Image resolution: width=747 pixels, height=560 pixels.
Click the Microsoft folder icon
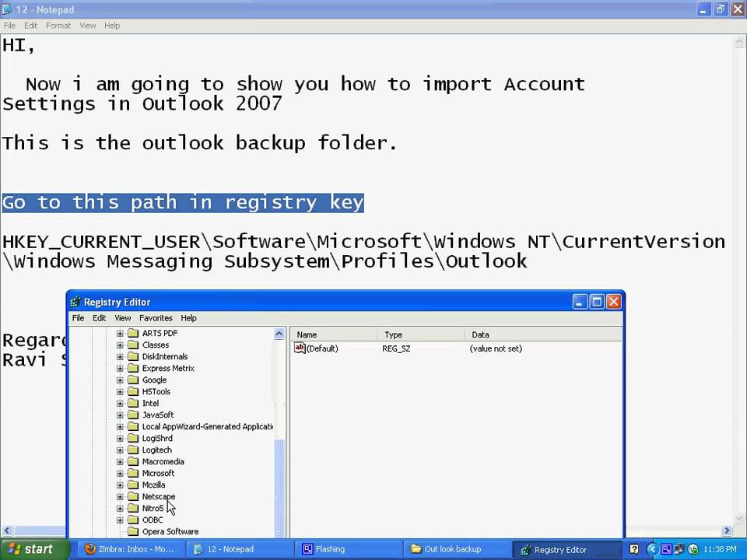coord(133,473)
